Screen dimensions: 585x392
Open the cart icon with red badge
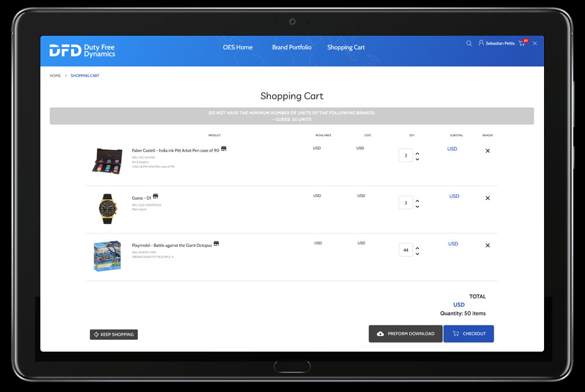point(523,43)
